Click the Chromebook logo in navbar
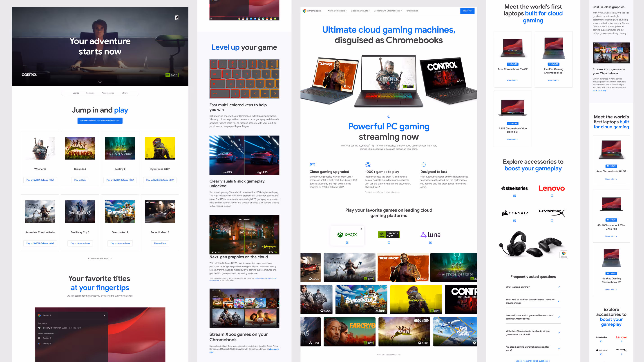 (x=312, y=11)
